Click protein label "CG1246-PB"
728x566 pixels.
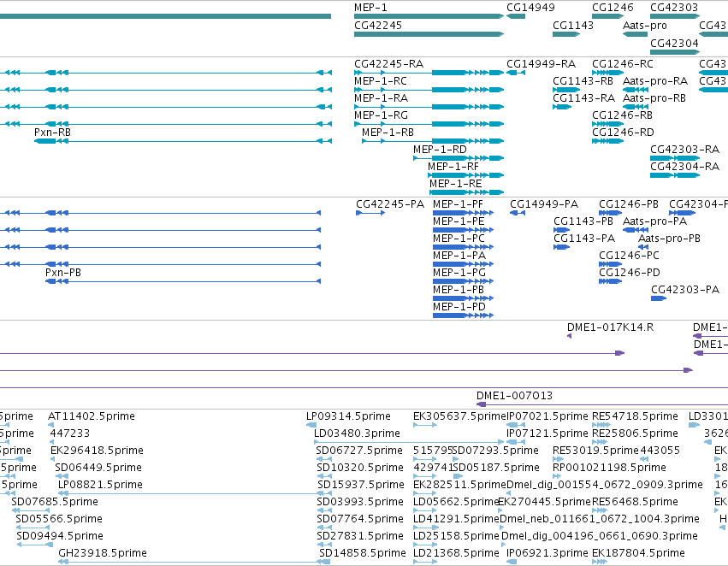(x=629, y=204)
